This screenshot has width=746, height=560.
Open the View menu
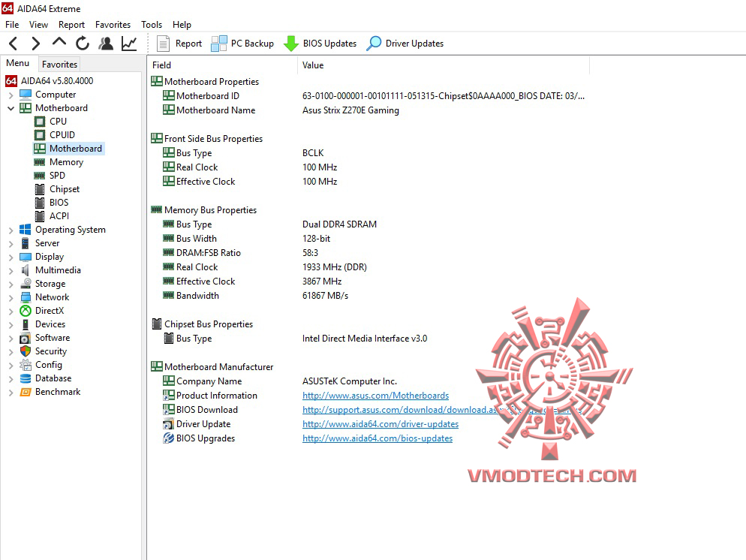click(38, 25)
